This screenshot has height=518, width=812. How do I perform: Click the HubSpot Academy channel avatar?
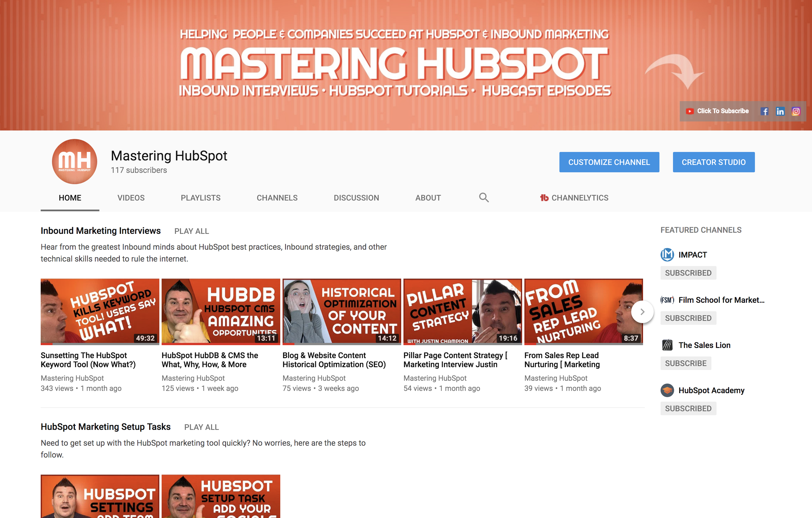coord(667,390)
